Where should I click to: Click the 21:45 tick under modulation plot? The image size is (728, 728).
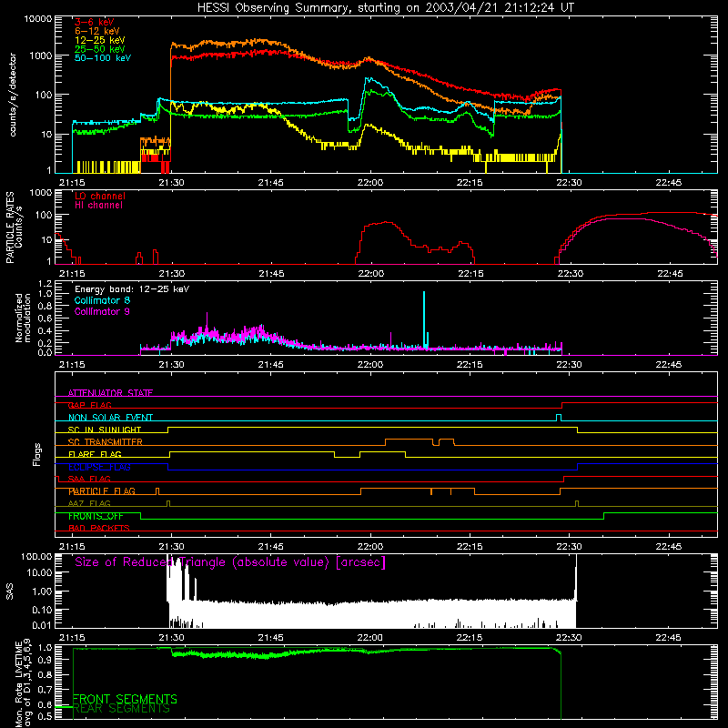(x=271, y=365)
